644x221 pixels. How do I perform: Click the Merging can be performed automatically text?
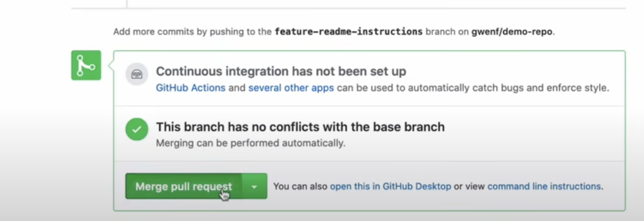[x=251, y=143]
